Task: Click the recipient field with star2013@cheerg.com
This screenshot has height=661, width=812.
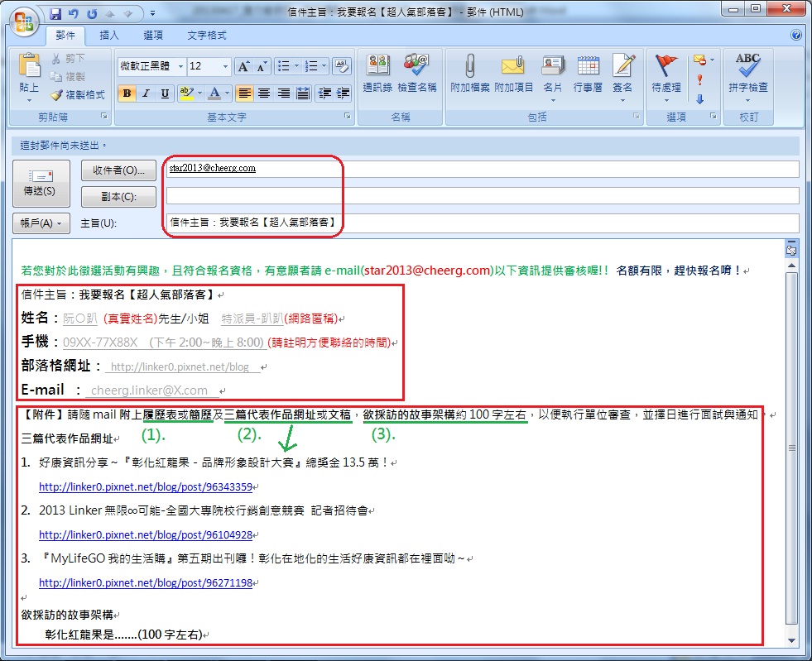Action: 482,169
